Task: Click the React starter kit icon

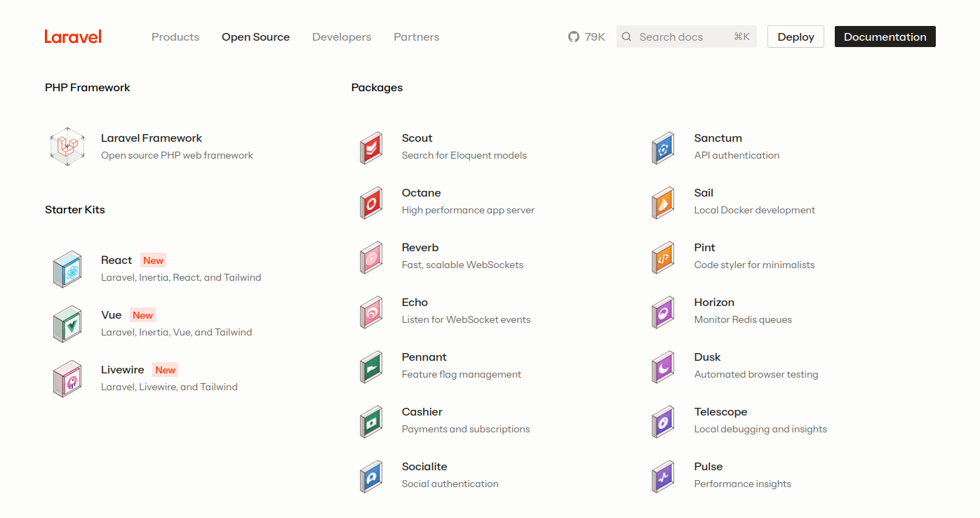Action: [x=67, y=269]
